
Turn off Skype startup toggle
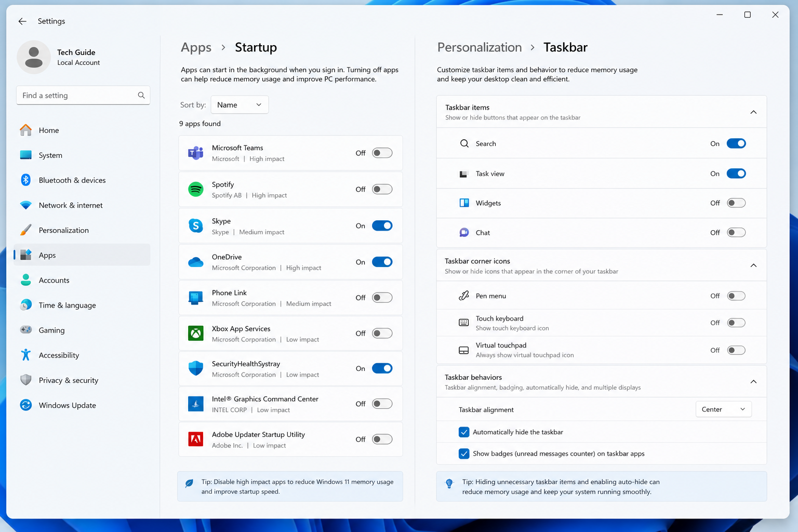coord(382,225)
